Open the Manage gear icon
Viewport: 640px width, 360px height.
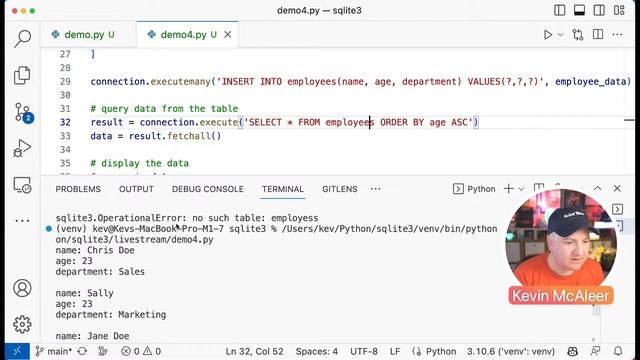(x=22, y=324)
